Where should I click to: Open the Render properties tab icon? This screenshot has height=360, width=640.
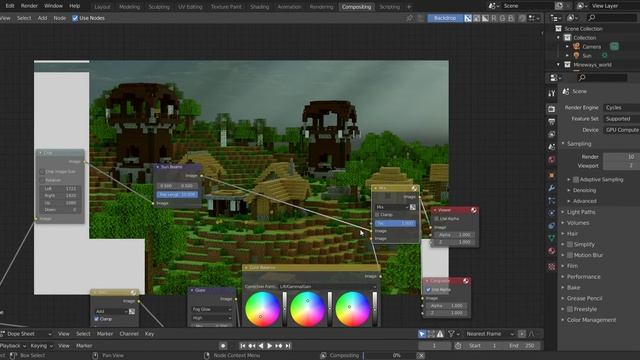point(551,109)
